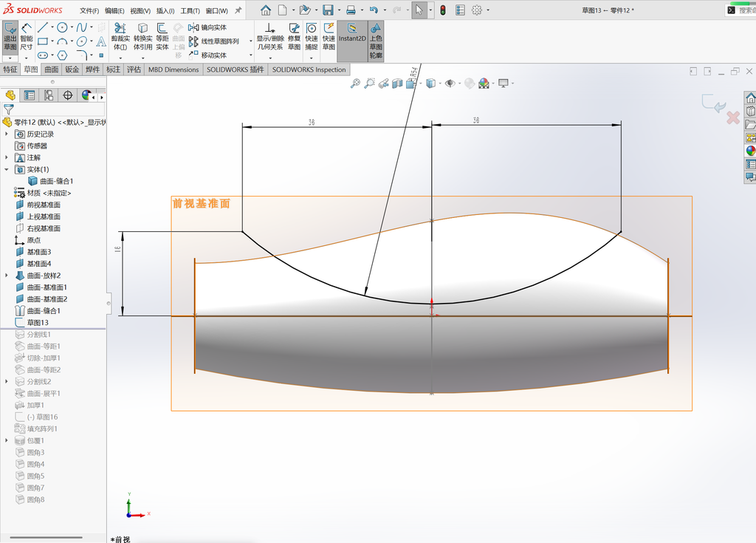Click Zoom to Area in view toolbar
This screenshot has height=543, width=756.
(369, 83)
